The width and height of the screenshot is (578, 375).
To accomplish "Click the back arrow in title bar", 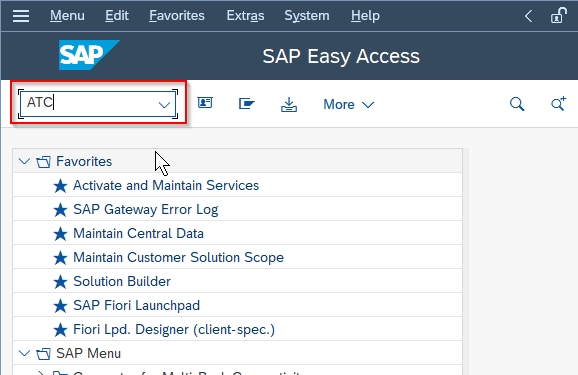I will (x=528, y=16).
